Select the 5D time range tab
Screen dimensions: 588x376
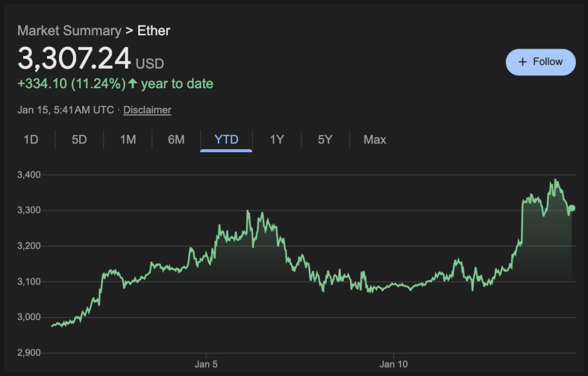(79, 140)
